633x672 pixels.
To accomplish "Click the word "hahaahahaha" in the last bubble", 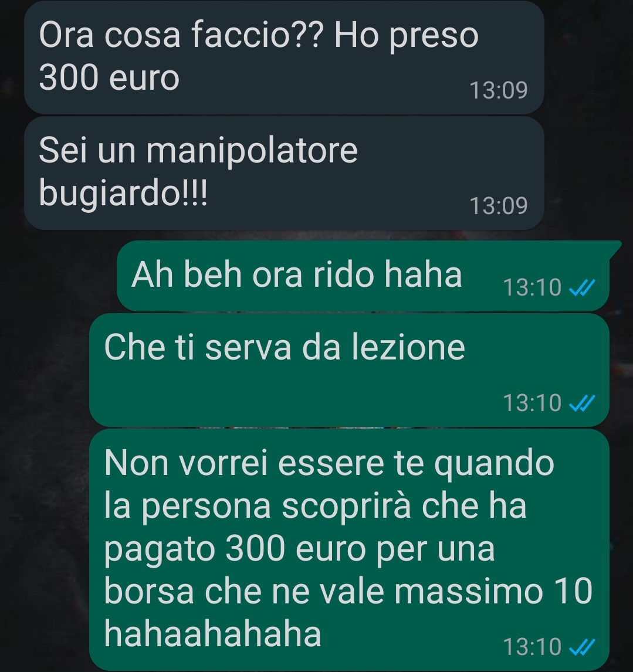I will point(213,634).
